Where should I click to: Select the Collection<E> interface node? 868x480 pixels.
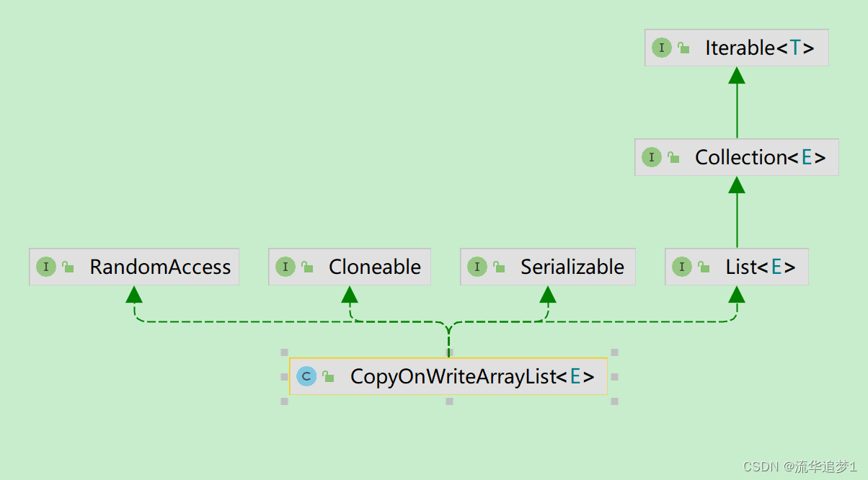click(736, 157)
